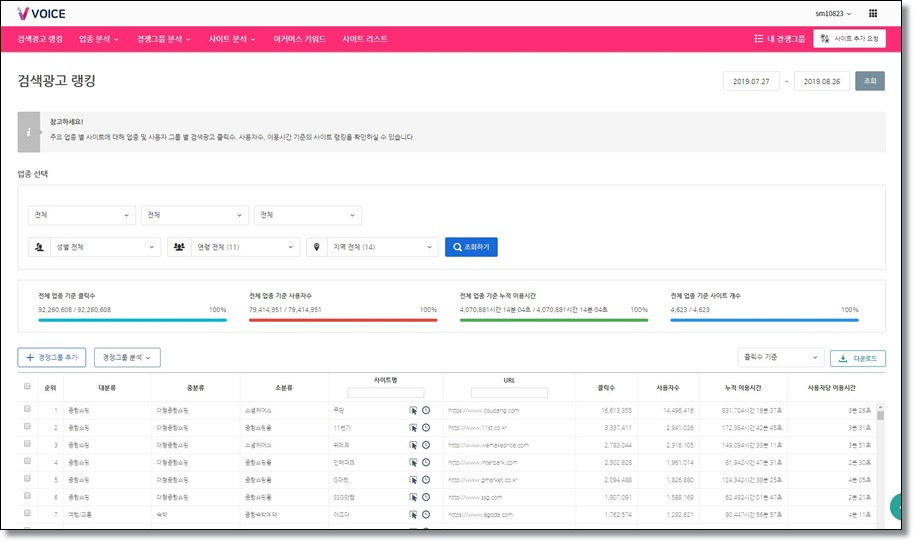Click the blue 조회하기 search button

pos(471,247)
